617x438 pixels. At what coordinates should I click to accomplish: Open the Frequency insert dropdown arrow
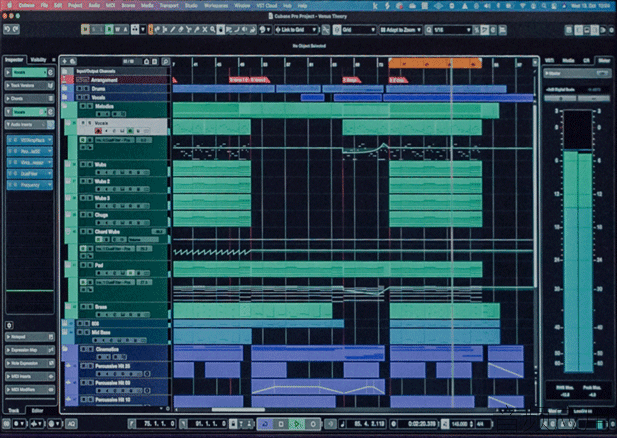tap(50, 185)
